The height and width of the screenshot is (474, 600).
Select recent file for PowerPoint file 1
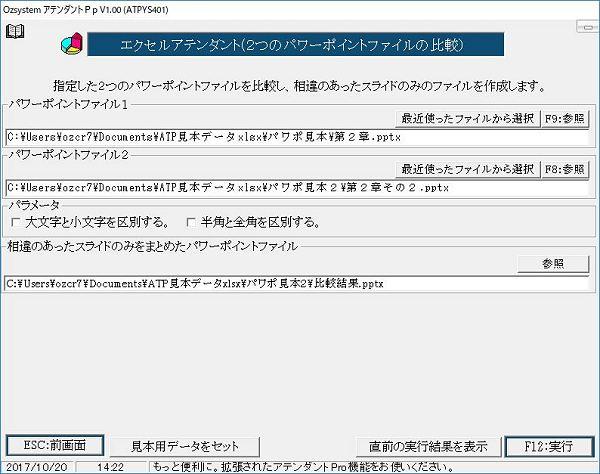(467, 119)
